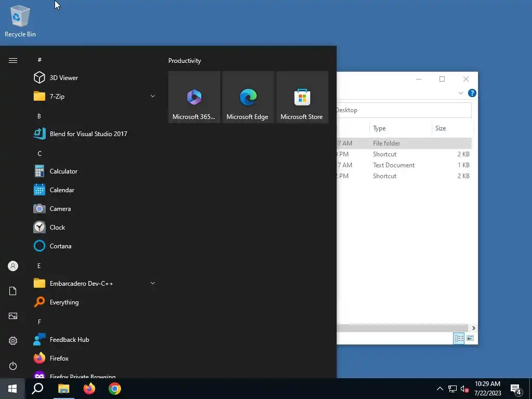
Task: Sort by the Type column in Explorer
Action: [x=401, y=128]
